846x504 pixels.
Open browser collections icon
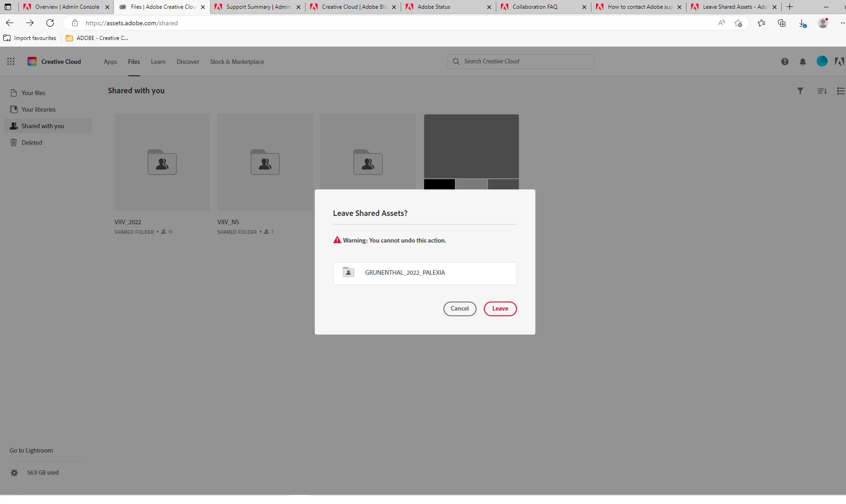point(782,23)
